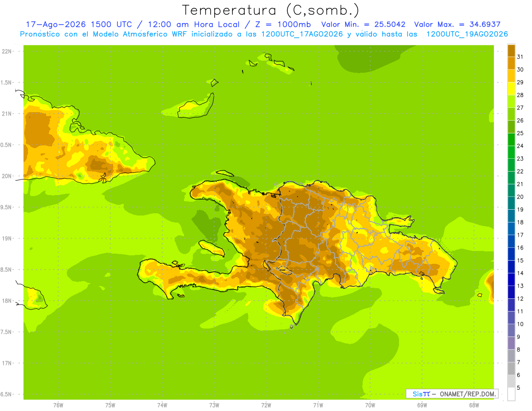Click the '68W' longitude axis label

tap(474, 405)
